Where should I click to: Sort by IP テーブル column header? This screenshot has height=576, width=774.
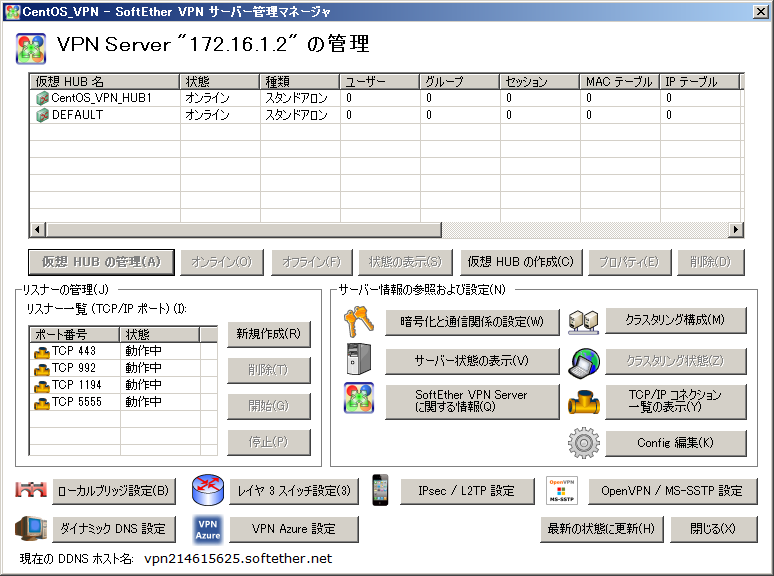[699, 81]
